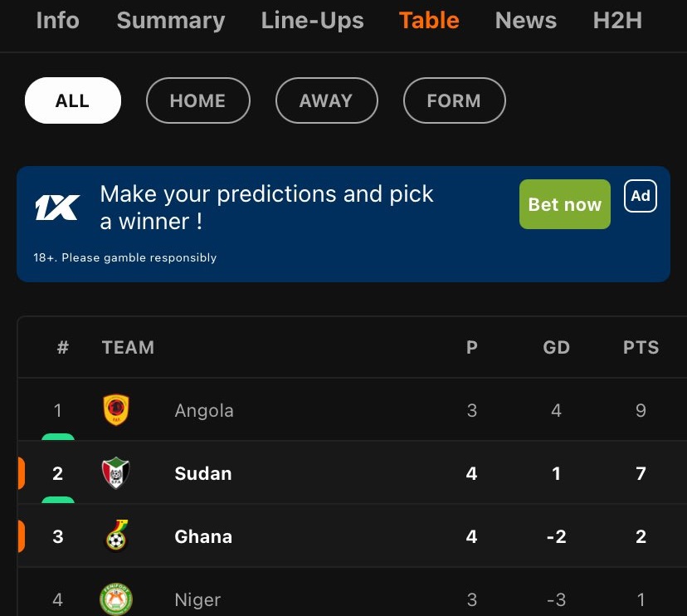The image size is (687, 616).
Task: Open the 1X betting logo in the ad
Action: (x=57, y=208)
